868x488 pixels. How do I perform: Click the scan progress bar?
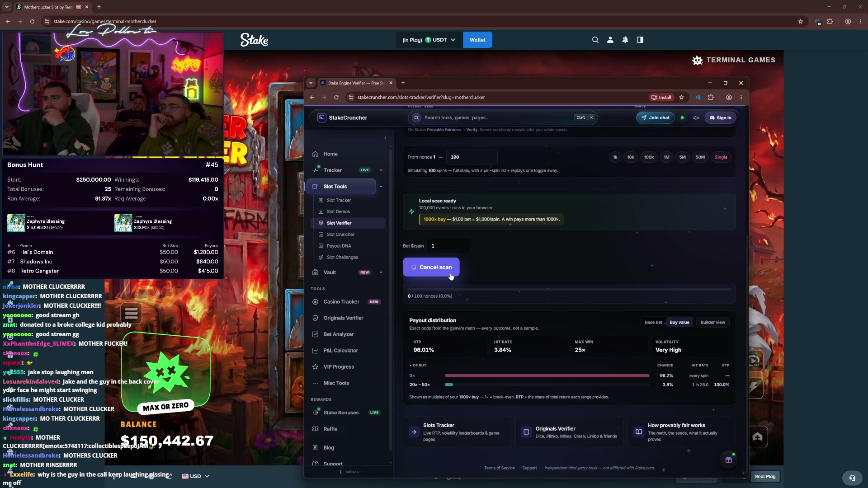569,289
